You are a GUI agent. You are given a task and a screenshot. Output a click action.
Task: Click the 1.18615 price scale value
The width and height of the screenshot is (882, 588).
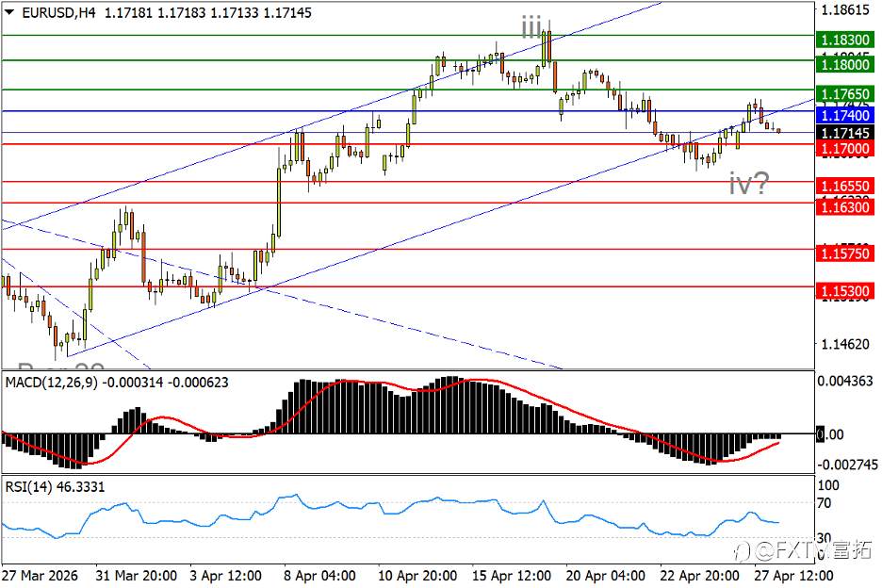[845, 10]
